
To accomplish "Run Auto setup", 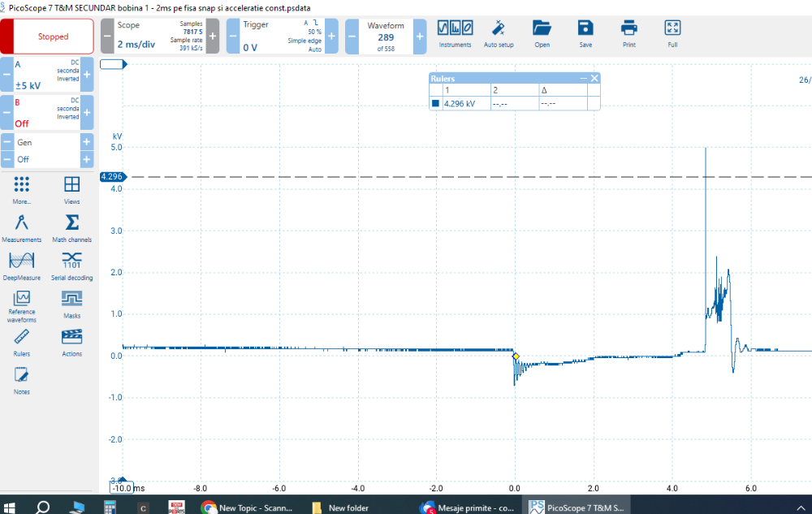I will coord(499,34).
